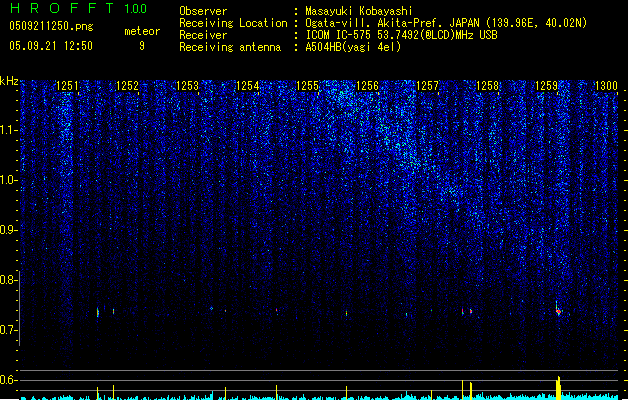Click the meteor count value 9

click(142, 46)
